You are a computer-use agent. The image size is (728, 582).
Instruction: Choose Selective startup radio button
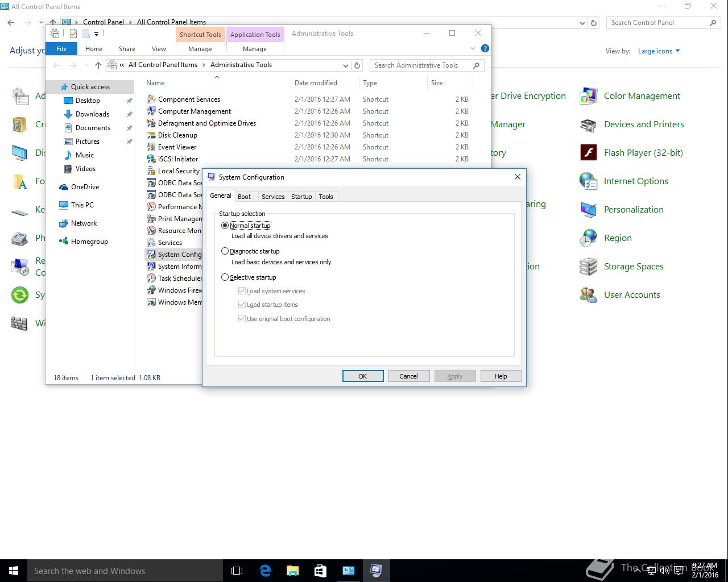[225, 277]
